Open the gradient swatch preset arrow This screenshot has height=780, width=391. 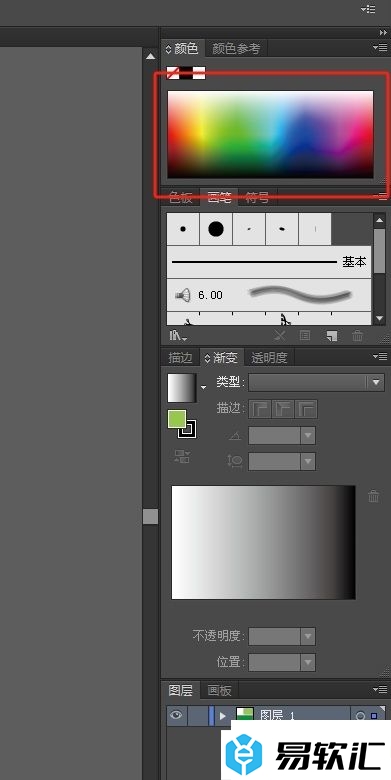pos(203,387)
